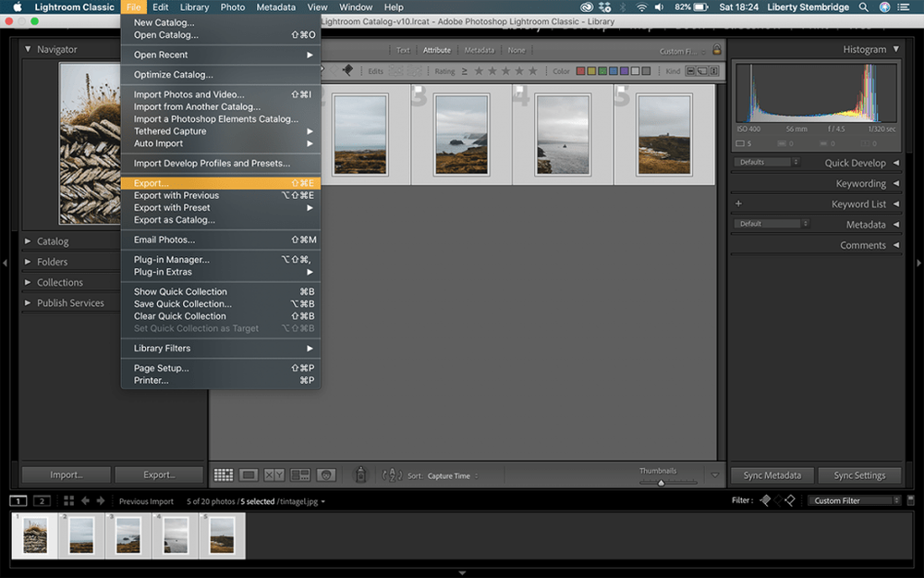Screen dimensions: 924x578
Task: Switch to Loupe view
Action: [248, 474]
